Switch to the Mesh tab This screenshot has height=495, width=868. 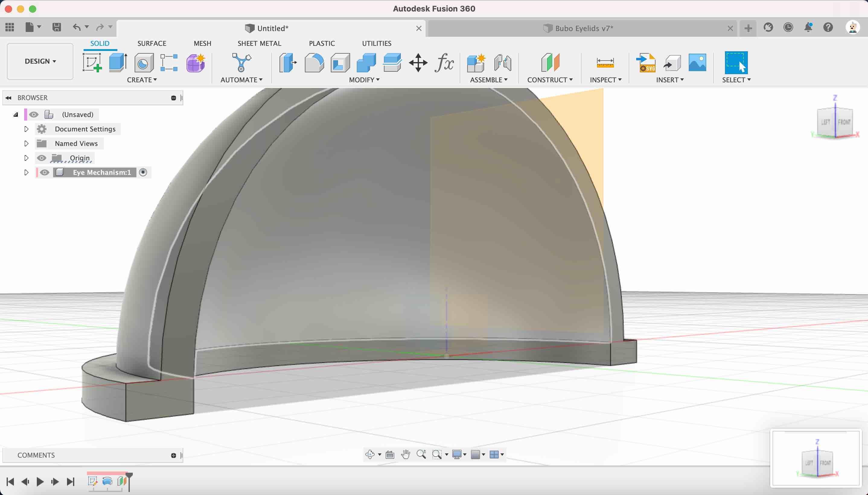(x=202, y=43)
